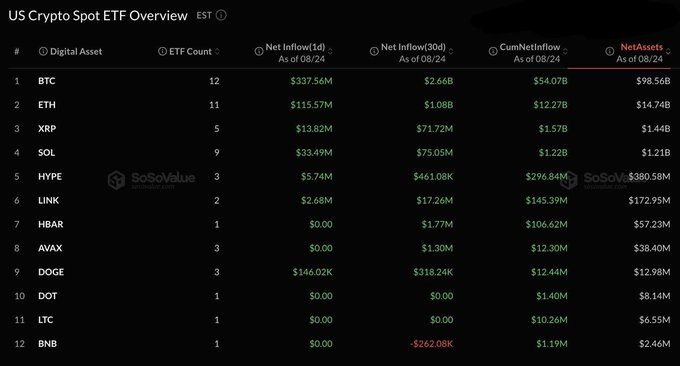Click the CumNetInflow column header
Image resolution: width=680 pixels, height=366 pixels.
pos(530,47)
